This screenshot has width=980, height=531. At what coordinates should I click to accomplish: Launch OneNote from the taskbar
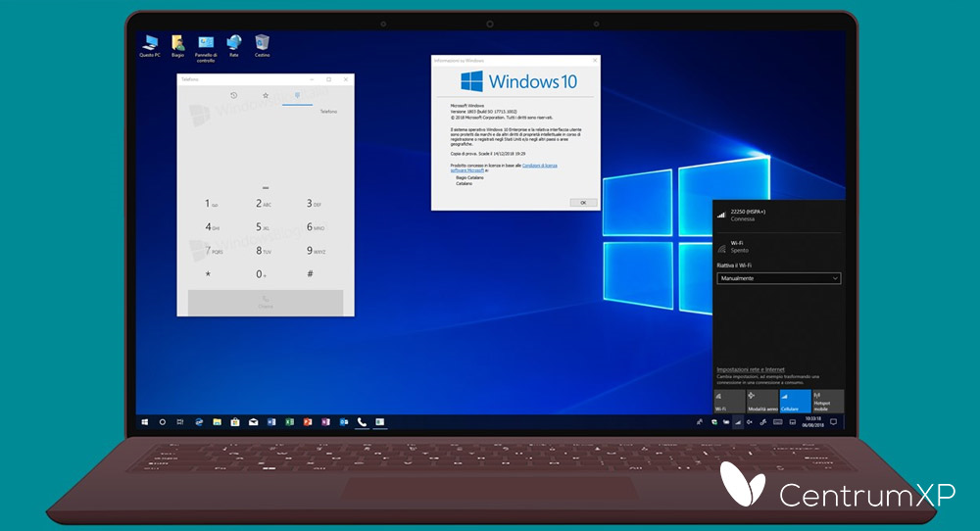pyautogui.click(x=325, y=422)
